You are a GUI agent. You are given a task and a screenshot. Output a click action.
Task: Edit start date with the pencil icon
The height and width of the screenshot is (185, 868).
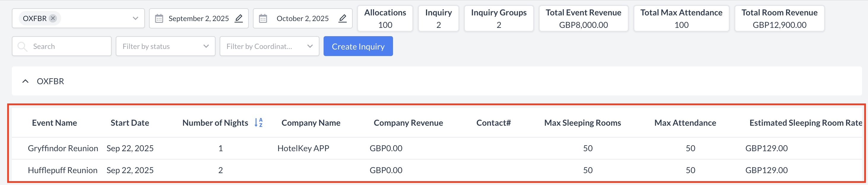239,18
